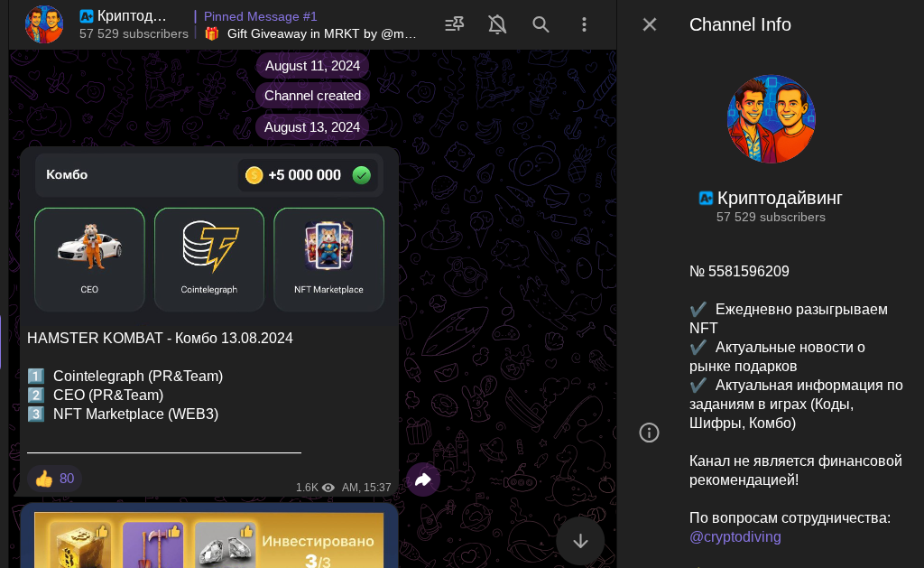Click the 'Channel created' service message

point(312,96)
